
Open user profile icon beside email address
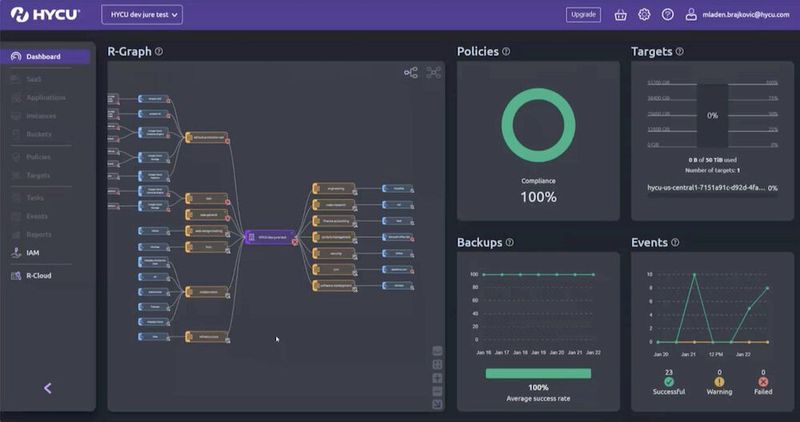pyautogui.click(x=691, y=15)
